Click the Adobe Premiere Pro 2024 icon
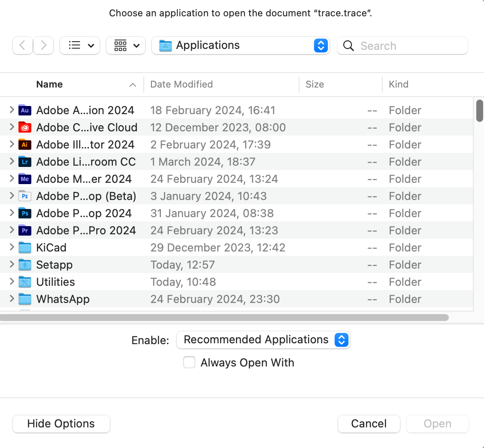The height and width of the screenshot is (448, 484). [x=25, y=230]
